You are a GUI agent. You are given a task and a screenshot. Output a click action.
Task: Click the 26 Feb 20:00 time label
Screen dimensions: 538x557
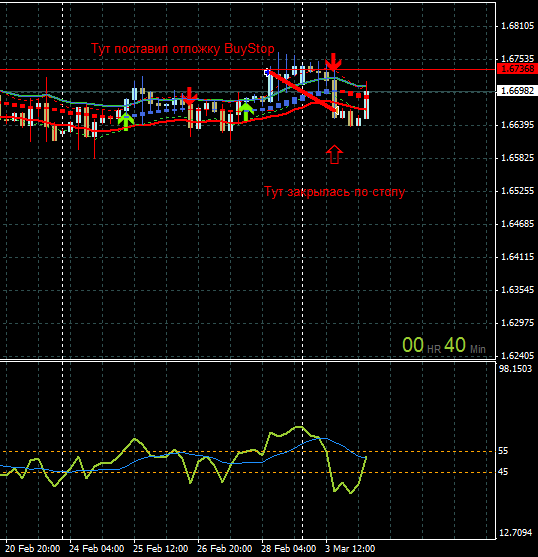coord(224,548)
